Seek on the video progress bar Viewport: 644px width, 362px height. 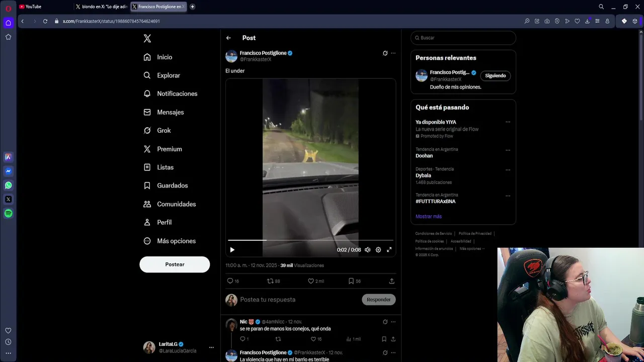tap(310, 240)
